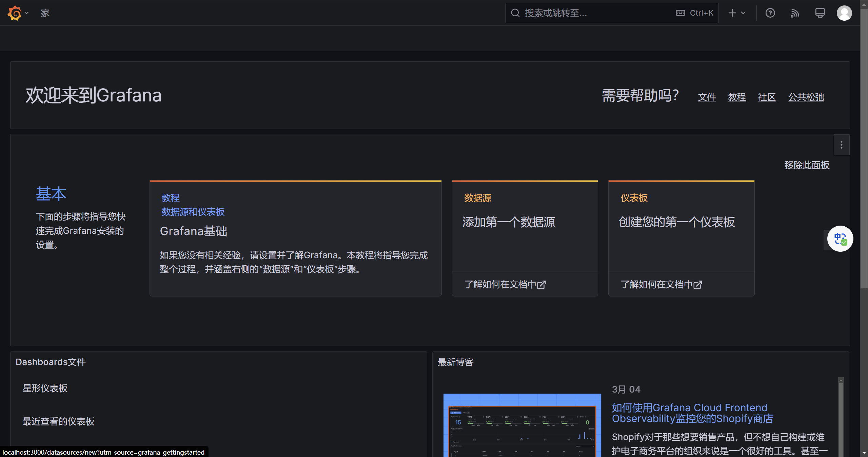Click the floating translation widget icon
Screen dimensions: 868x457
(840, 239)
